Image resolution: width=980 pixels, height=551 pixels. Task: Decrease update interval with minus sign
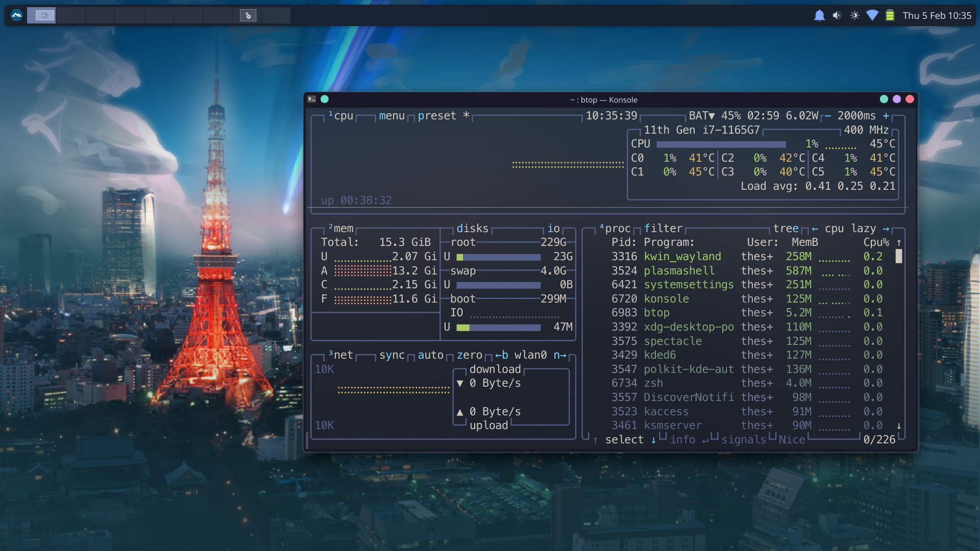(x=828, y=116)
